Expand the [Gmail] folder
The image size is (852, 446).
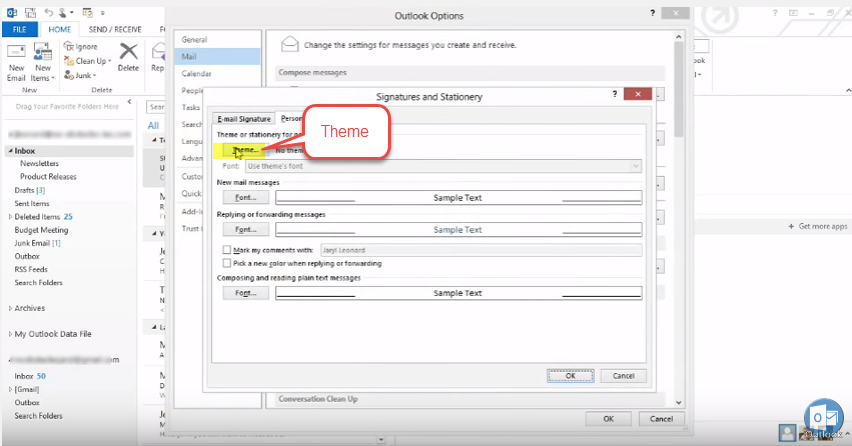pos(10,390)
